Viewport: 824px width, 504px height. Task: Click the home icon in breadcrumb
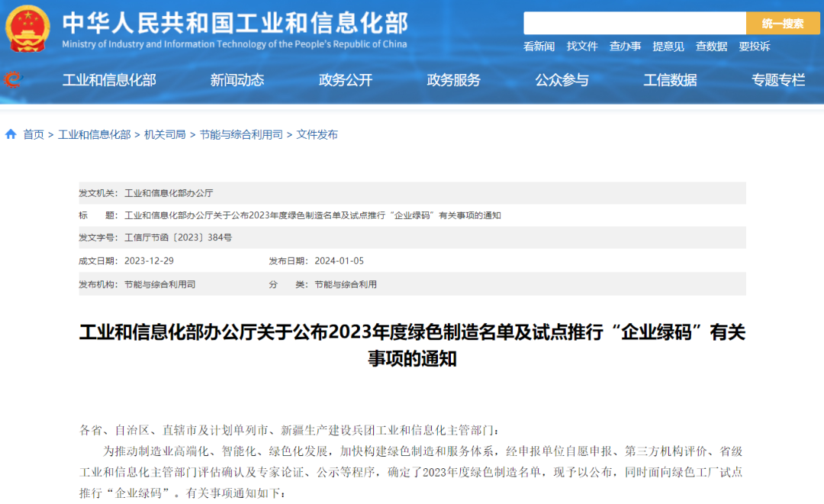coord(11,134)
